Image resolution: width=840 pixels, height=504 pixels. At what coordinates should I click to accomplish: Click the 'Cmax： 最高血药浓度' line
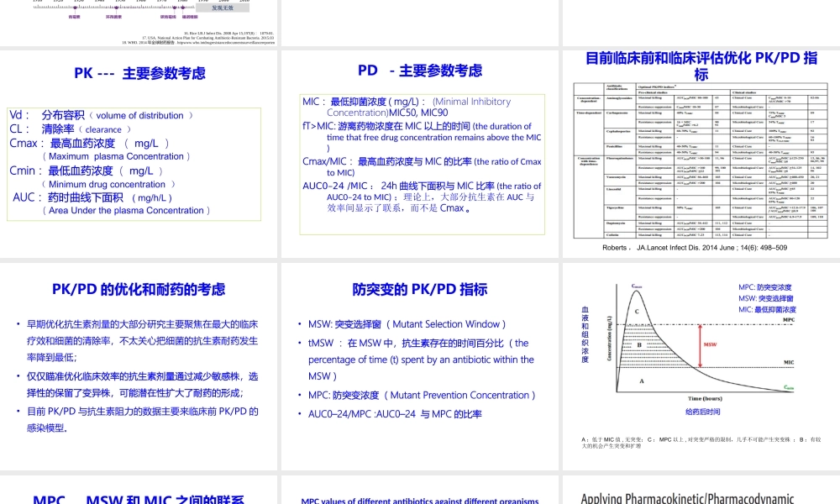point(90,144)
